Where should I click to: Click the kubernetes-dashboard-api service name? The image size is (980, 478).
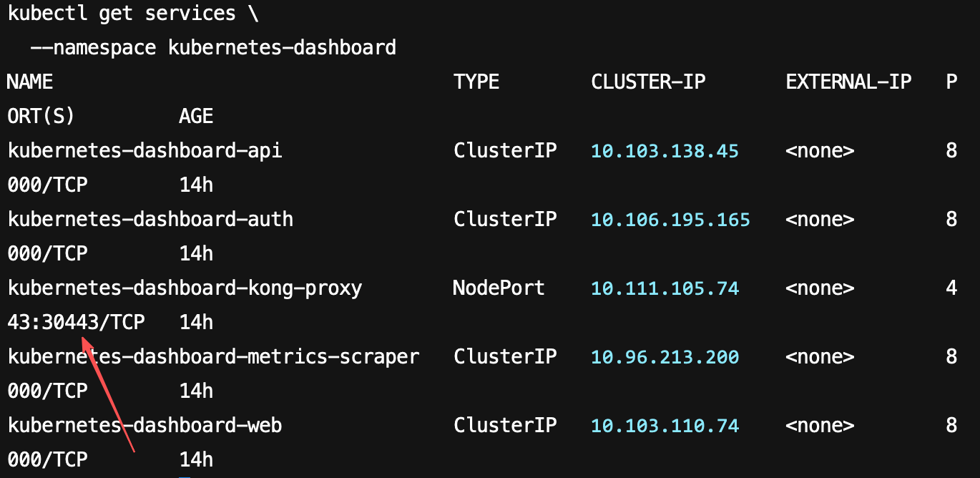coord(145,151)
